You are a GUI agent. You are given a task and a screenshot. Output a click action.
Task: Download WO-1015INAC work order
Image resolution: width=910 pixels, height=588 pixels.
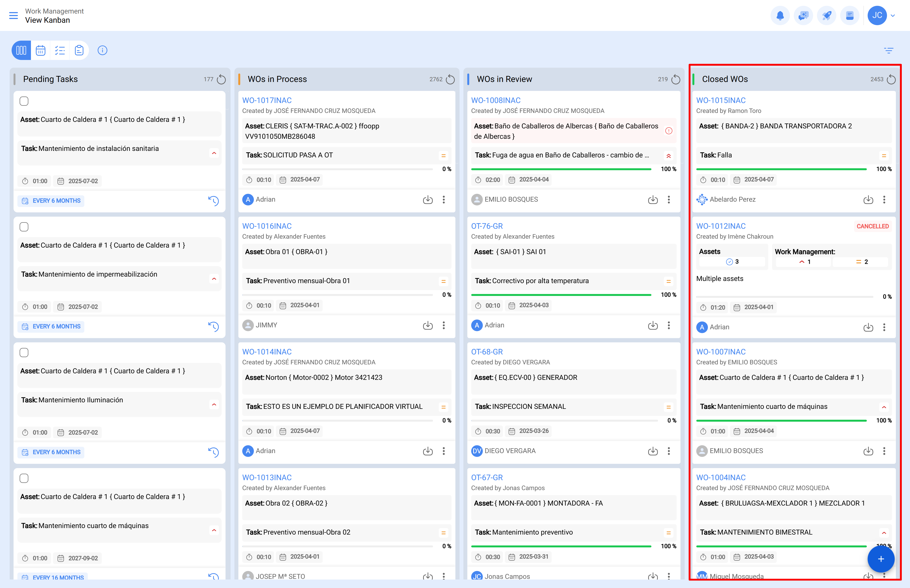868,200
